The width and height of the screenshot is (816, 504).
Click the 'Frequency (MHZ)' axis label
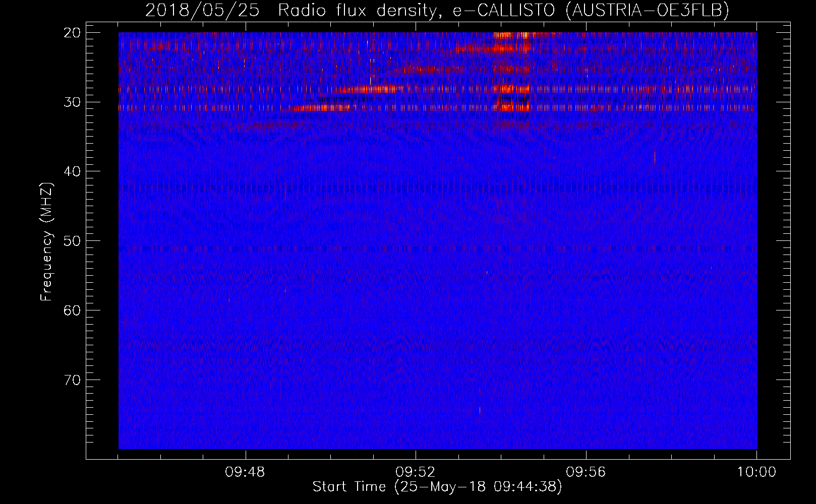click(x=46, y=242)
